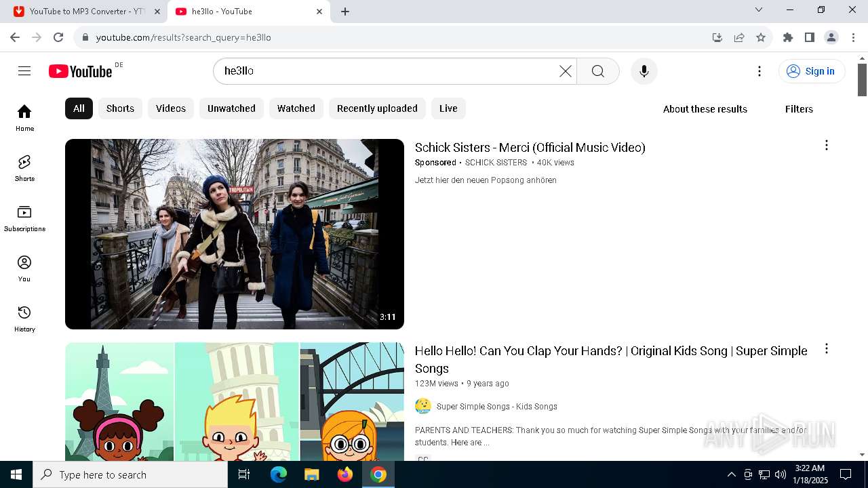Open SCHICK SISTERS channel link
868x488 pixels.
[x=496, y=163]
